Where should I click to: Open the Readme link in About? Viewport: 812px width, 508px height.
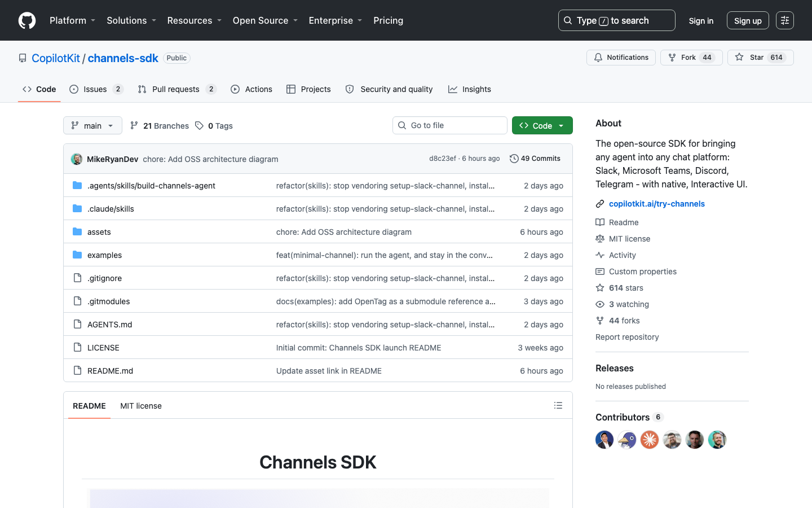click(617, 222)
